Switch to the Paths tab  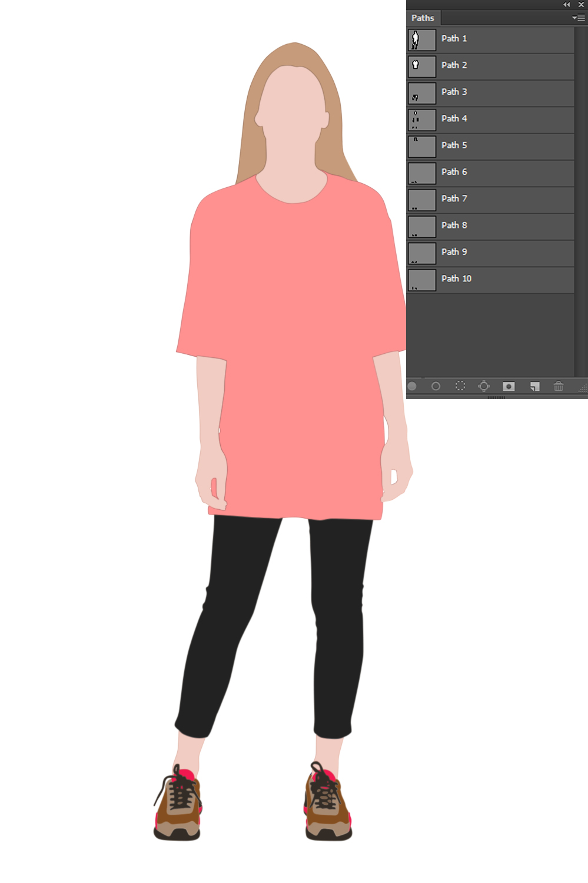(x=423, y=18)
